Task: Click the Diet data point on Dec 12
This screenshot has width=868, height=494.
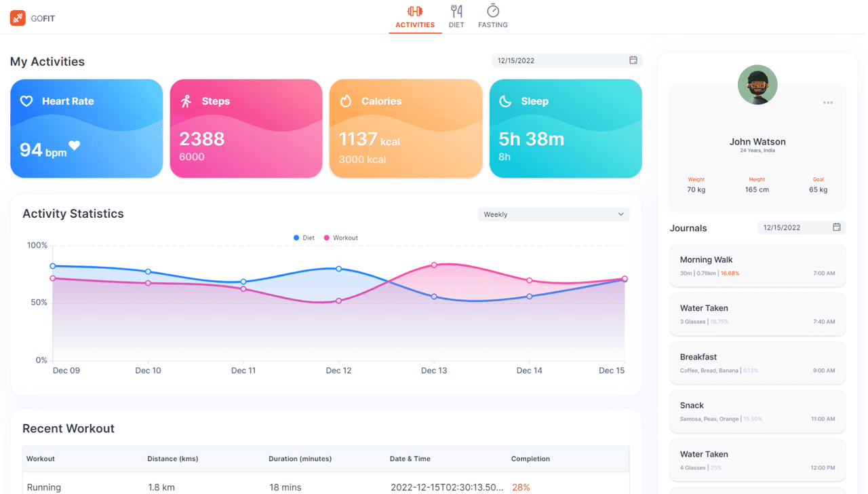Action: (x=339, y=269)
